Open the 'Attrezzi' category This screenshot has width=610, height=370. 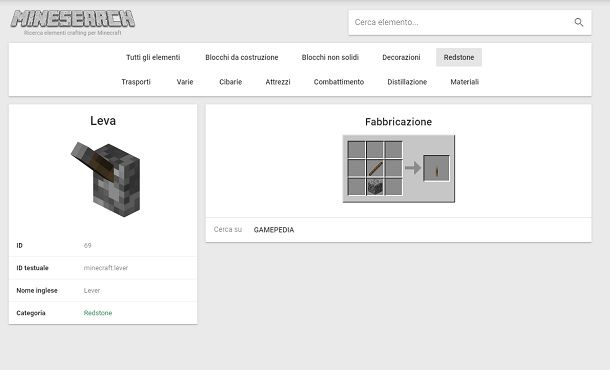coord(278,82)
